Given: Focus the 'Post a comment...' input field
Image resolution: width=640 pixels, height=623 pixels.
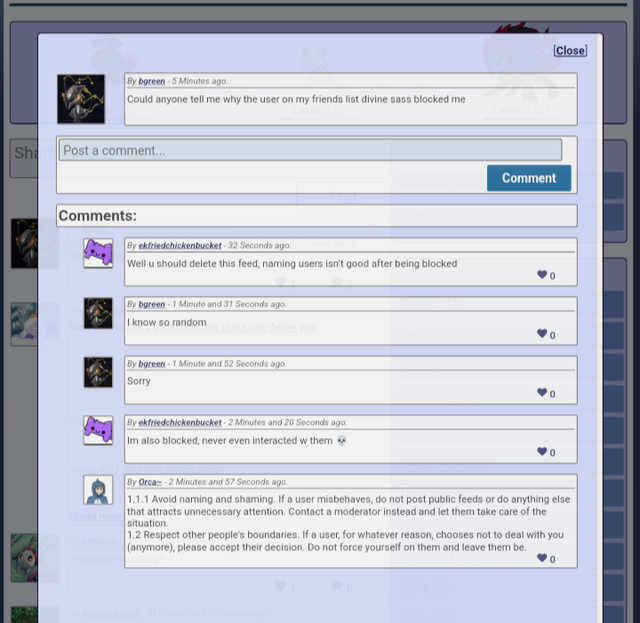Looking at the screenshot, I should pyautogui.click(x=310, y=150).
